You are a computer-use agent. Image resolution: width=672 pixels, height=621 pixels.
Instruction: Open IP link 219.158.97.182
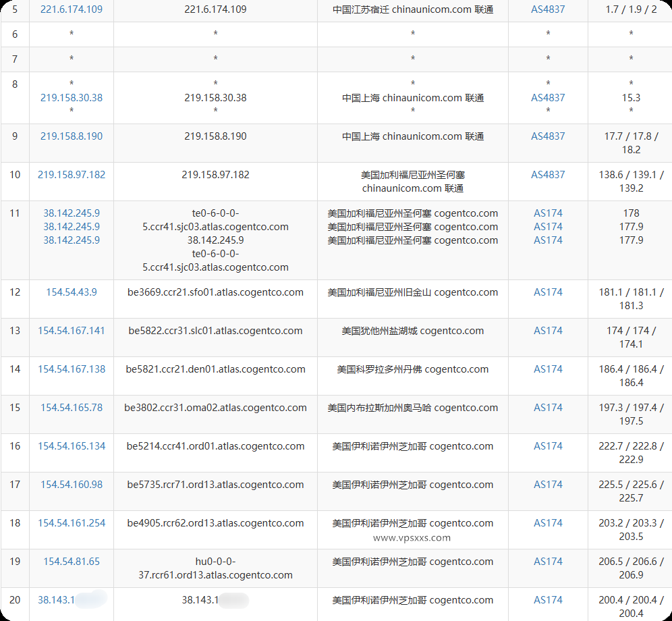pos(71,175)
